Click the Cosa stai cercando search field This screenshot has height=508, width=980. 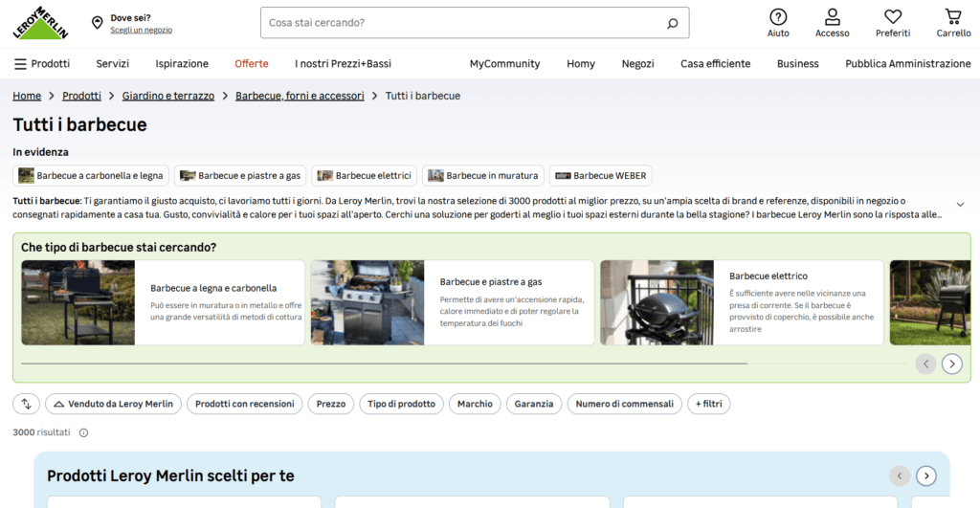click(x=462, y=23)
